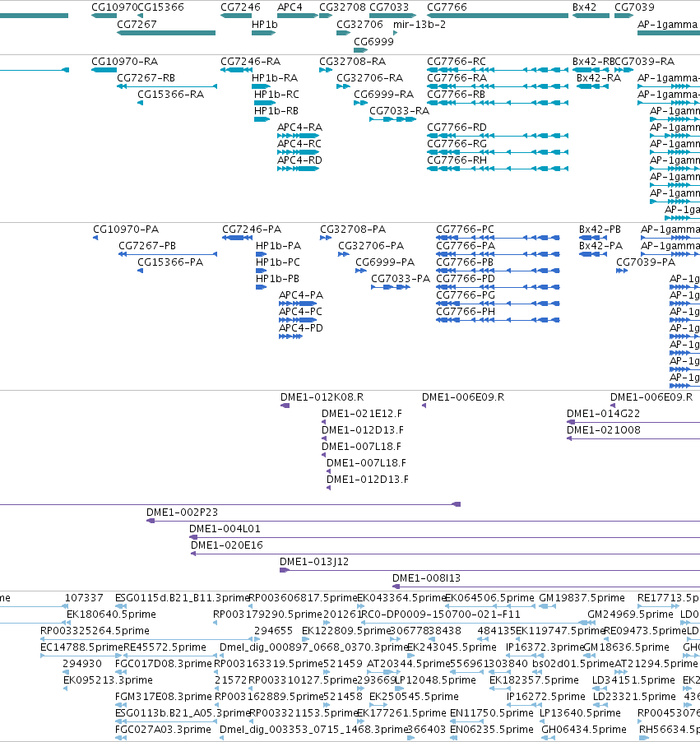Open EST RC0-DP0009-150700-021-F11
700x742 pixels.
point(441,614)
